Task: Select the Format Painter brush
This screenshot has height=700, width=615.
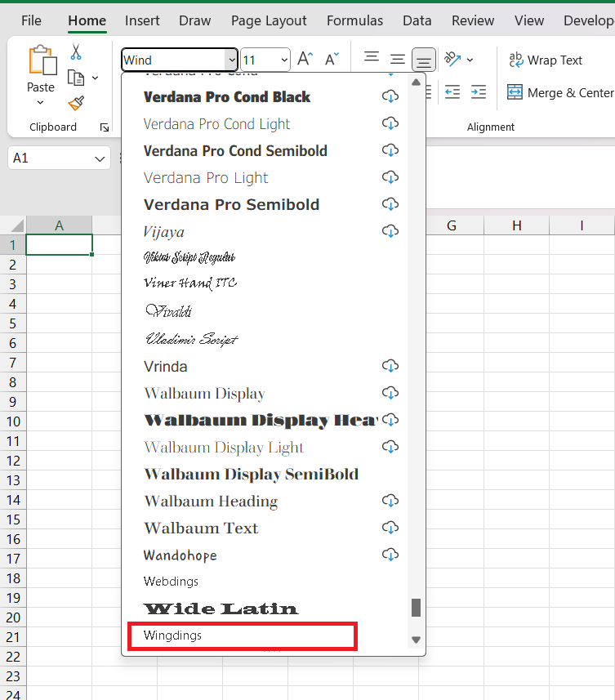Action: click(76, 103)
